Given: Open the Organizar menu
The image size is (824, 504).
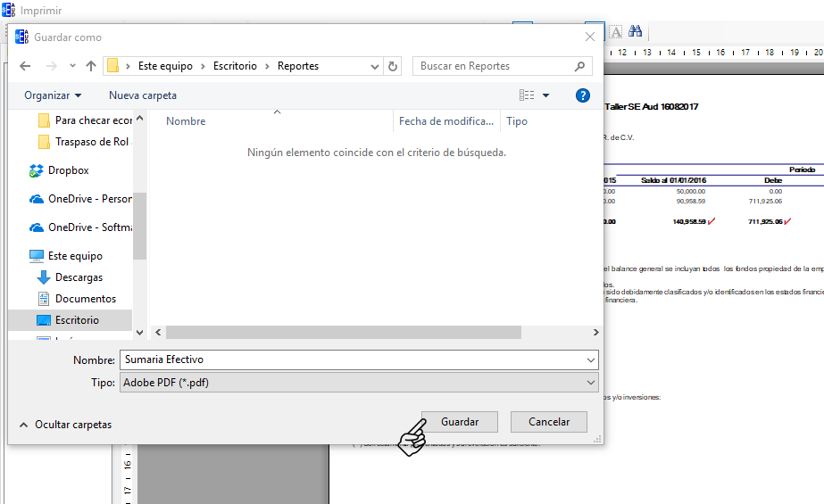Looking at the screenshot, I should (x=53, y=95).
